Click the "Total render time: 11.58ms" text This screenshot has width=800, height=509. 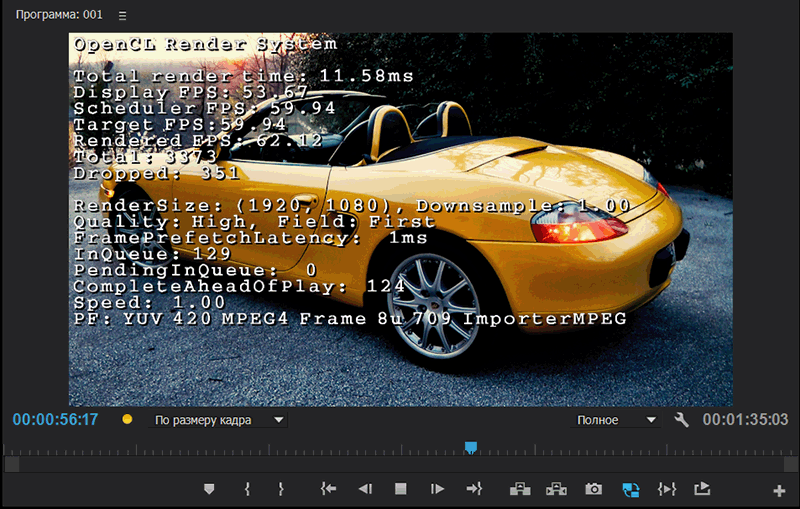tap(243, 76)
